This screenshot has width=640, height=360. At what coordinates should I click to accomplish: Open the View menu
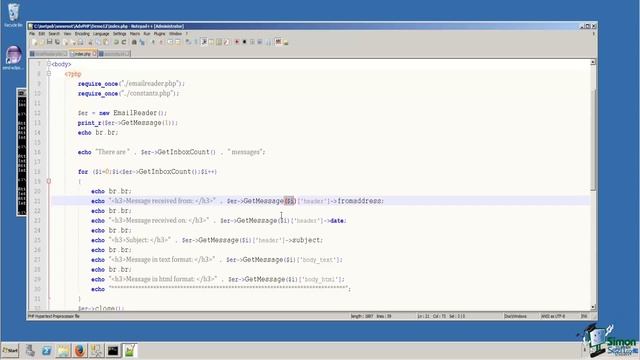[67, 34]
